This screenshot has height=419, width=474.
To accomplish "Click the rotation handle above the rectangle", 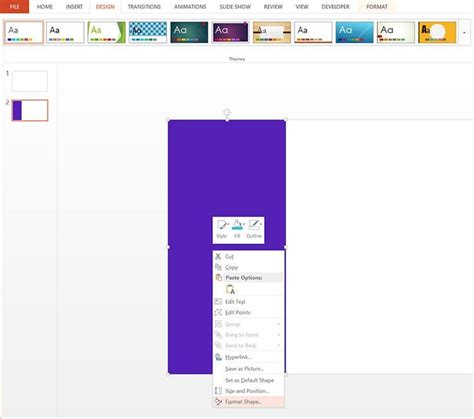I will [227, 112].
